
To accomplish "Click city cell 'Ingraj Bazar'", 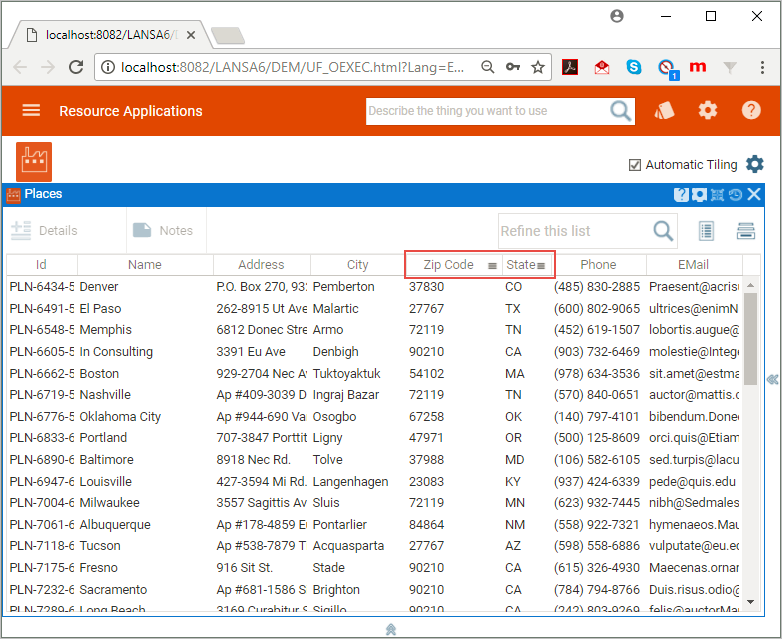I will point(346,395).
